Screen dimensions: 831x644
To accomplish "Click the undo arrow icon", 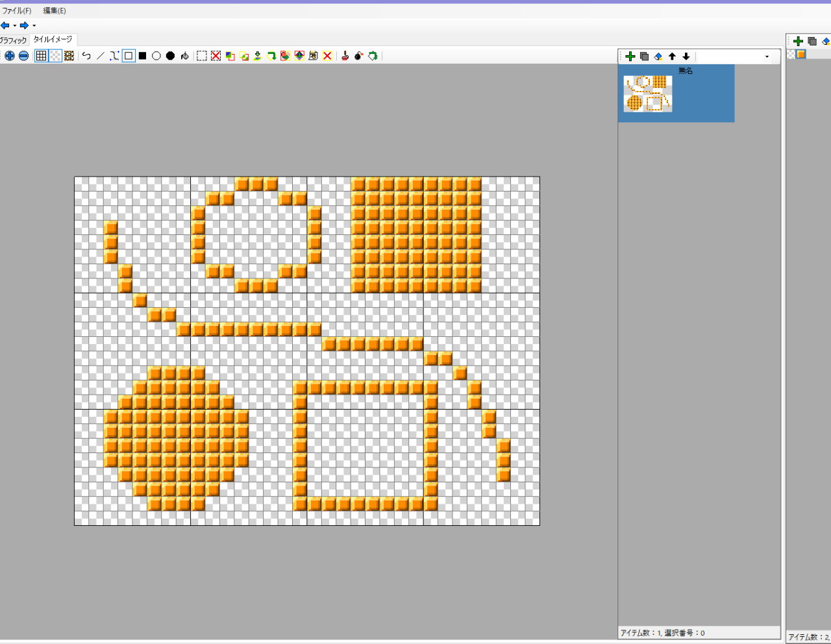I will point(86,56).
